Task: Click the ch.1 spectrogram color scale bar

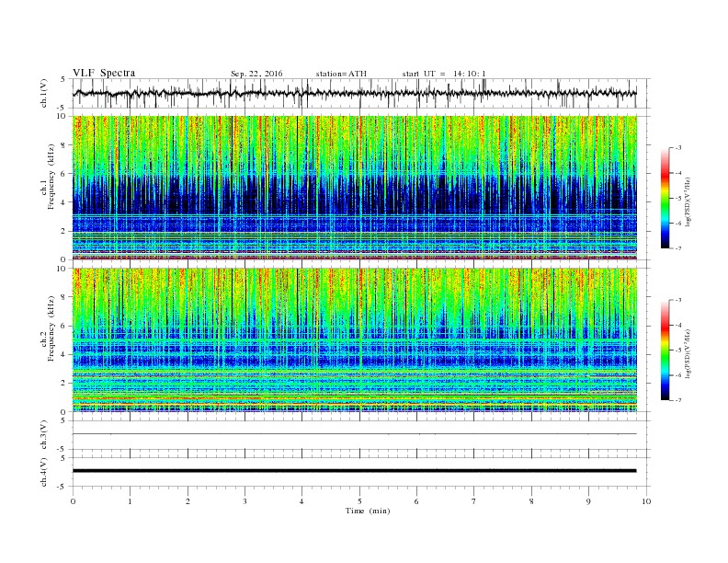Action: click(x=665, y=198)
